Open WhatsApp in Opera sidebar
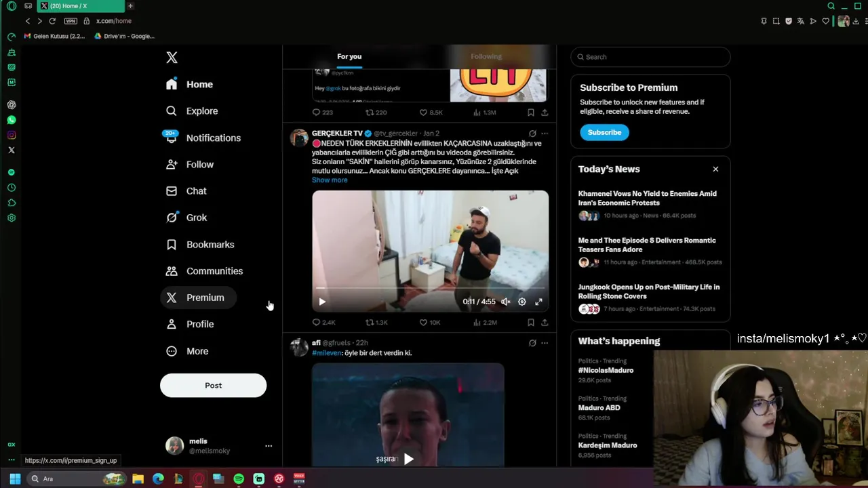This screenshot has height=488, width=868. coord(12,120)
